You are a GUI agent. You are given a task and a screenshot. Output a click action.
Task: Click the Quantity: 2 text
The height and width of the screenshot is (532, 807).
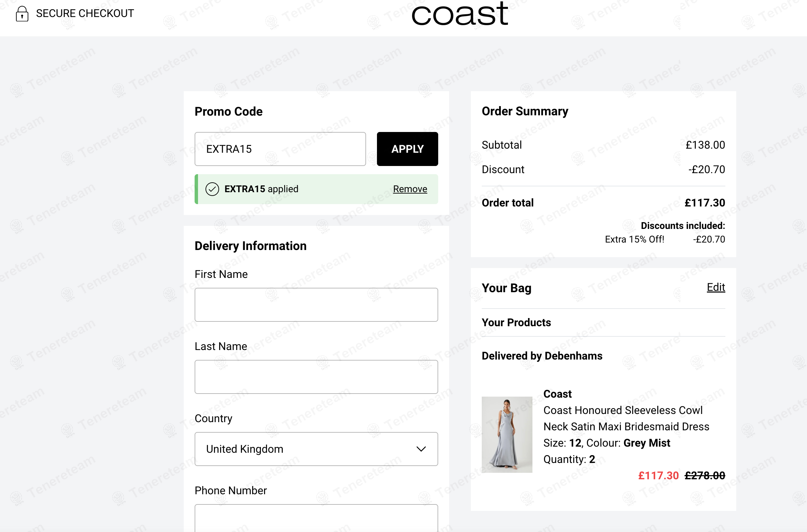(569, 459)
